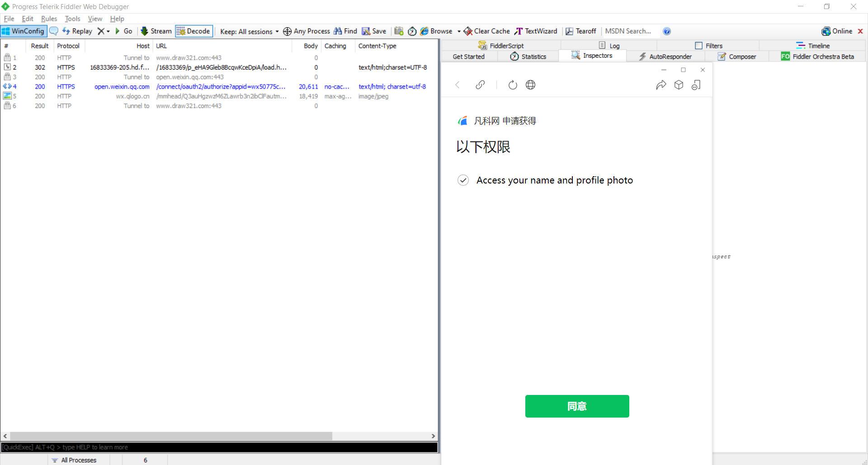Switch to the Filters tab
This screenshot has height=465, width=868.
coord(708,46)
